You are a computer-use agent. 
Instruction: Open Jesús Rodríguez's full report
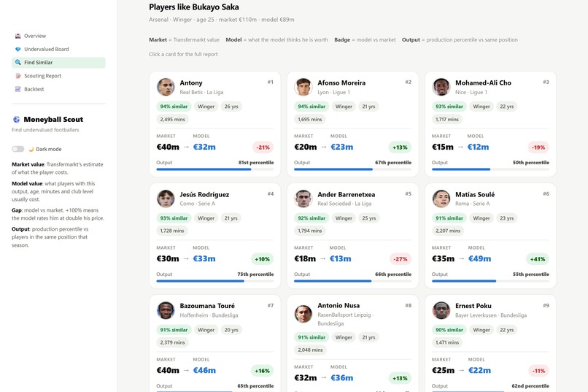204,195
